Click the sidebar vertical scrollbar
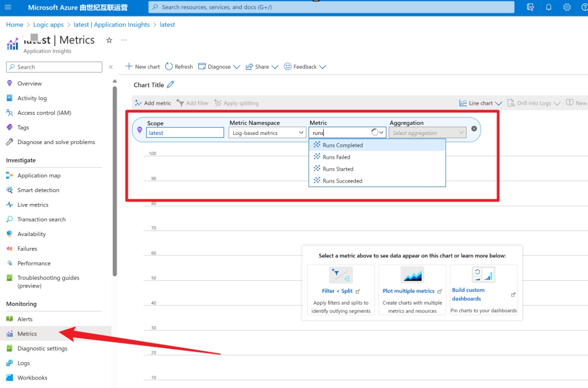588x388 pixels. click(x=114, y=181)
